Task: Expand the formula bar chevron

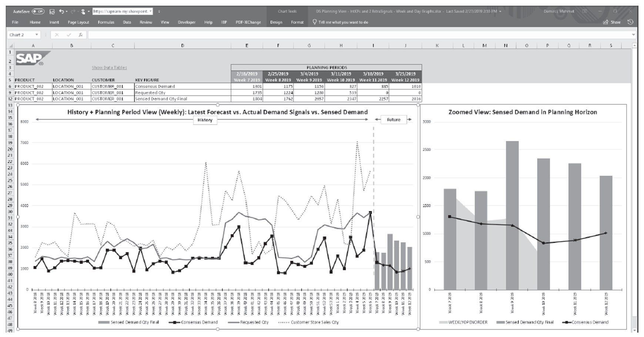Action: [x=634, y=35]
